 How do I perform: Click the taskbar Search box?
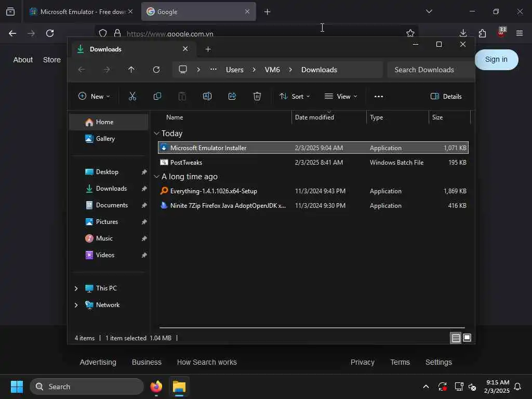click(x=87, y=387)
